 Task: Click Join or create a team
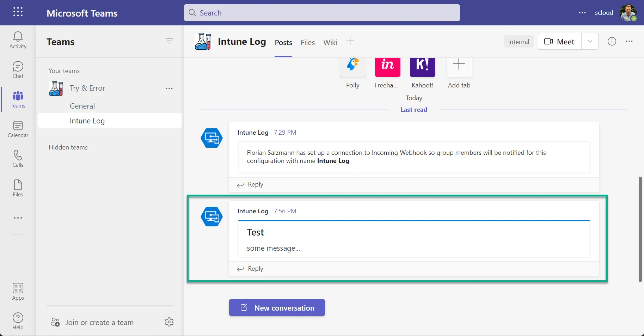coord(92,322)
